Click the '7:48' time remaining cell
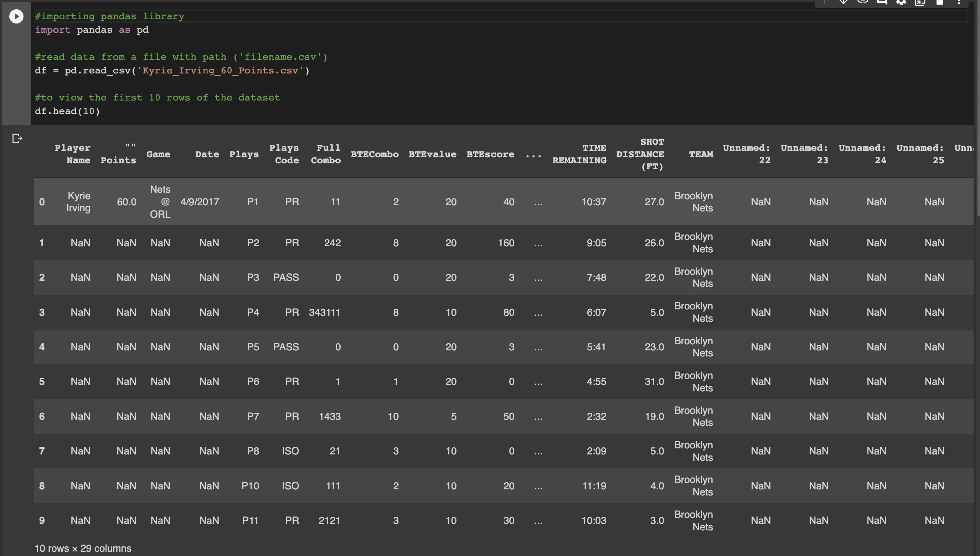Viewport: 980px width, 556px height. [x=596, y=277]
